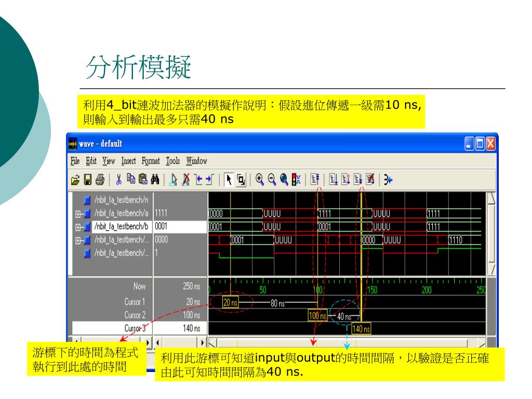Click the Save floppy disk icon
Viewport: 532px width, 399px height.
pyautogui.click(x=87, y=179)
